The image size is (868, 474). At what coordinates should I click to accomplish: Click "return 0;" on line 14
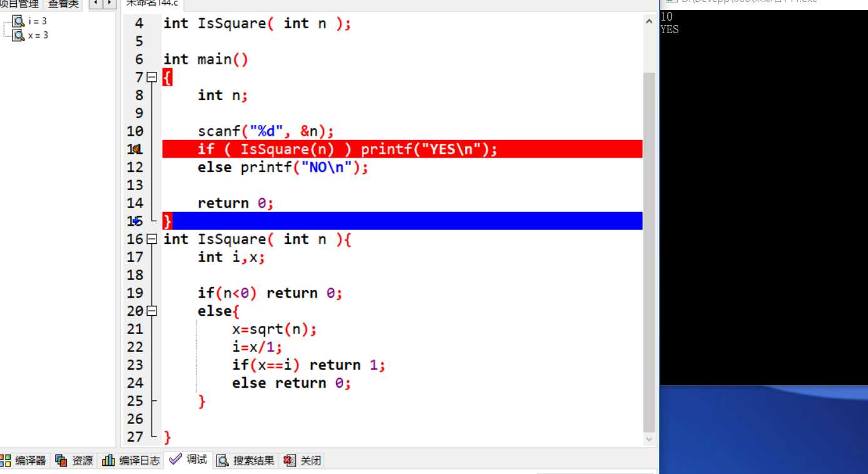coord(236,203)
